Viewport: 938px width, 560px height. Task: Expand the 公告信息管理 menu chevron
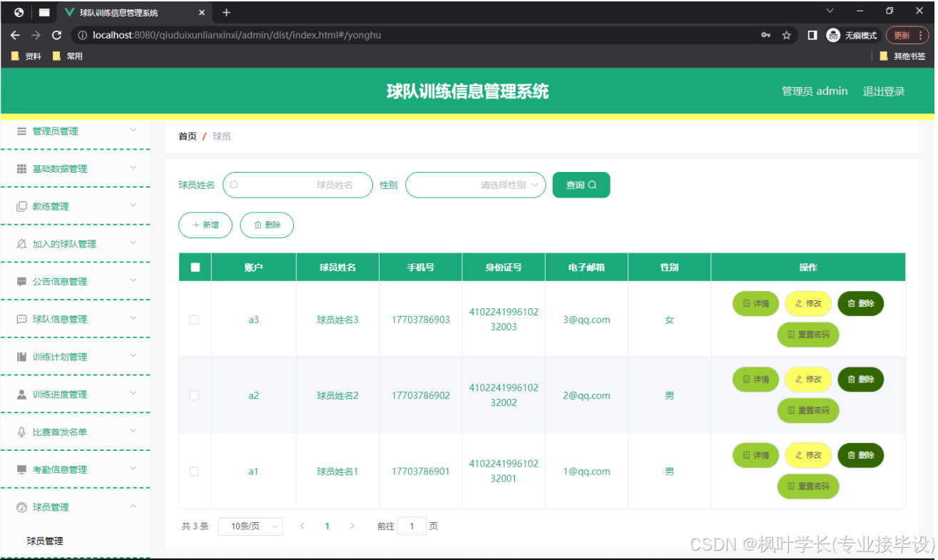[133, 280]
